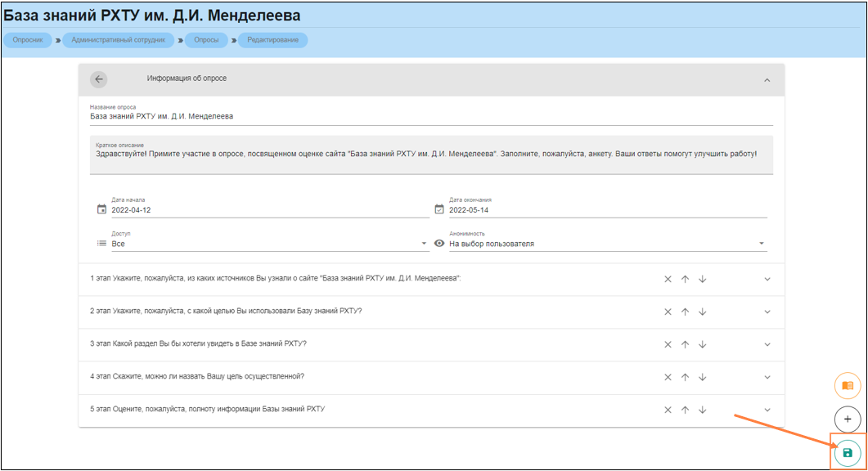Click the page title База знаний РХТУ
The width and height of the screenshot is (868, 471).
151,16
